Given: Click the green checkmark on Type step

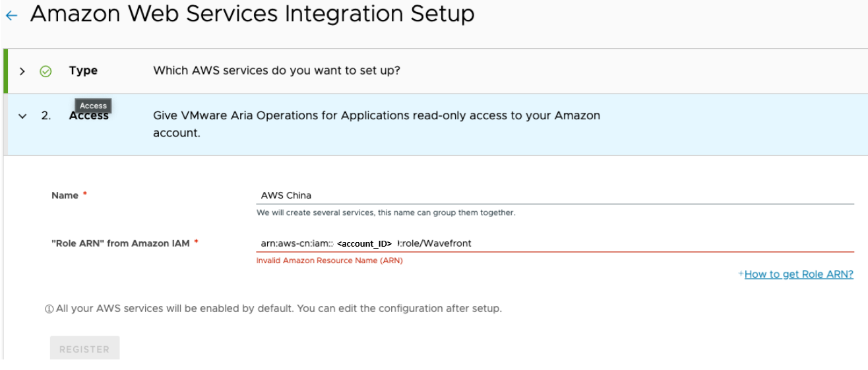Looking at the screenshot, I should click(x=46, y=71).
